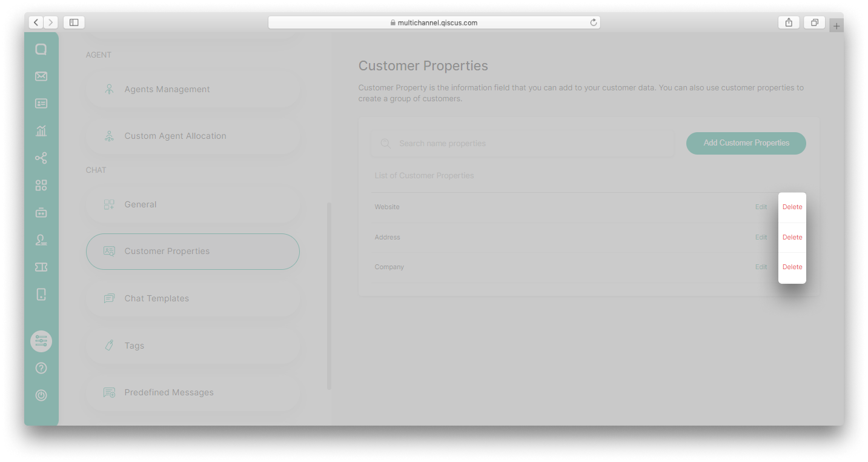The width and height of the screenshot is (868, 462).
Task: Edit the Address property
Action: [x=761, y=237]
